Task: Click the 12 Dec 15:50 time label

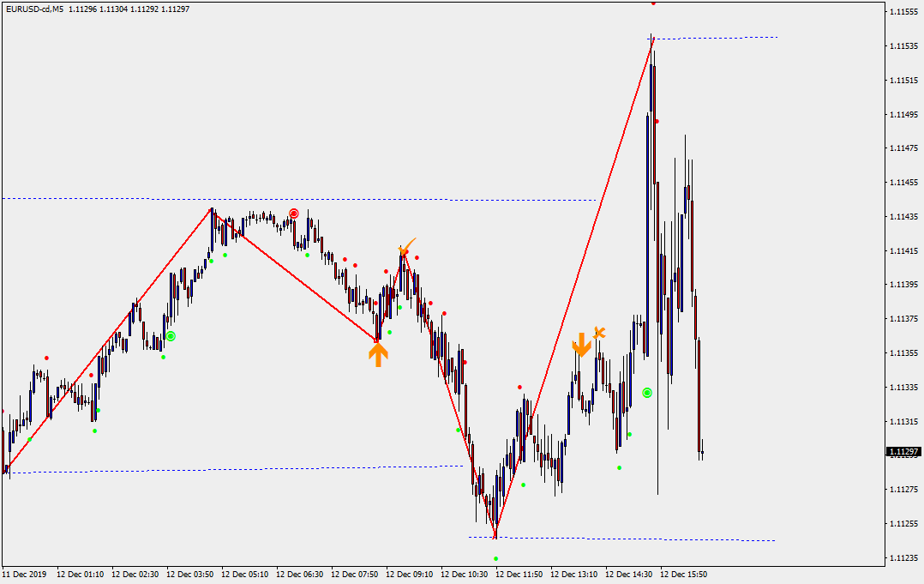Action: pos(683,574)
